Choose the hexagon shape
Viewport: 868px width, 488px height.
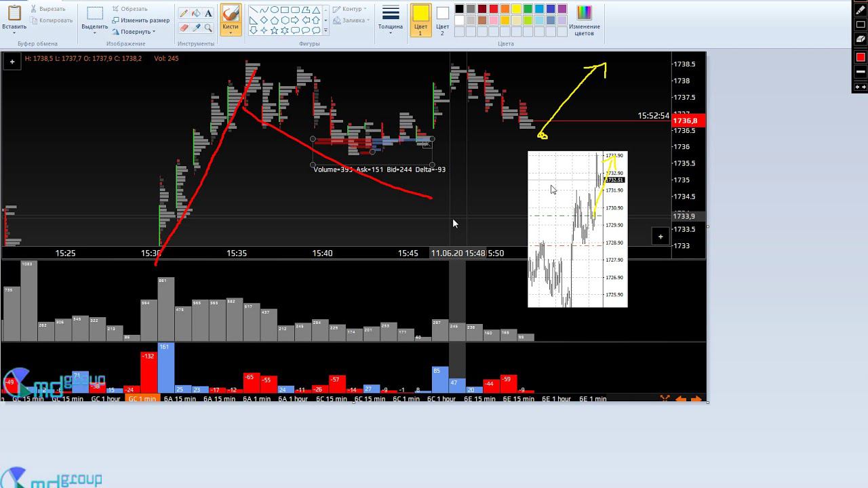point(285,20)
